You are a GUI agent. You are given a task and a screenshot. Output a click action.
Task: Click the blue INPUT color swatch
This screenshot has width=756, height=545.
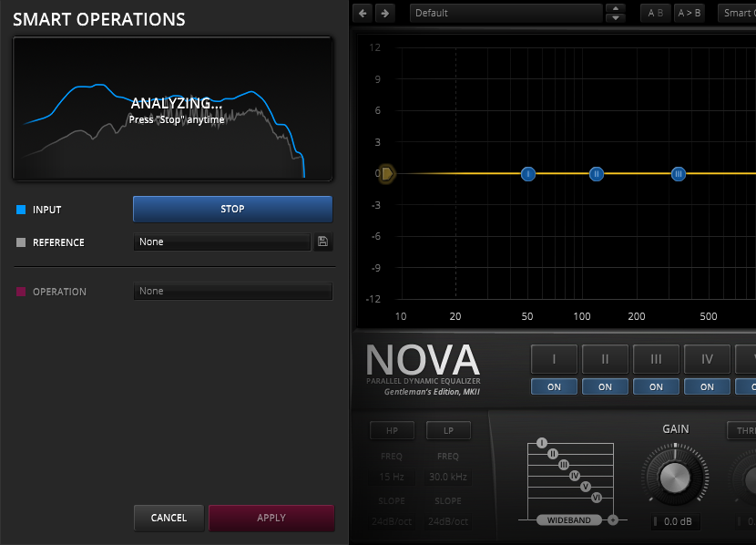(x=21, y=210)
